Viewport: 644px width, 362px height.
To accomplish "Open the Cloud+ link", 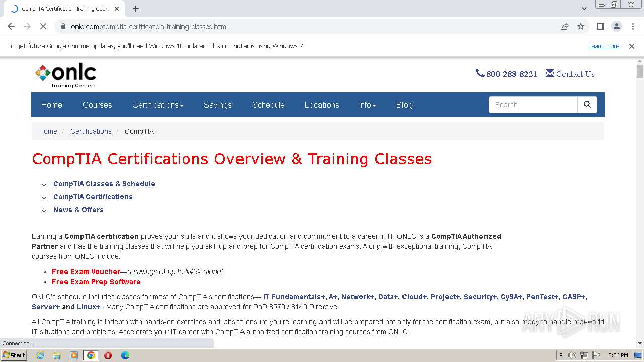I will coord(414,297).
